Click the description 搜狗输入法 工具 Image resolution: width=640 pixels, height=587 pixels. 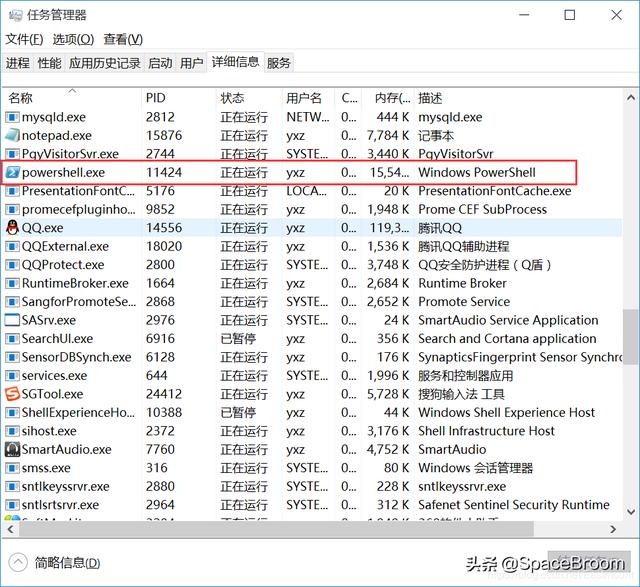[461, 394]
